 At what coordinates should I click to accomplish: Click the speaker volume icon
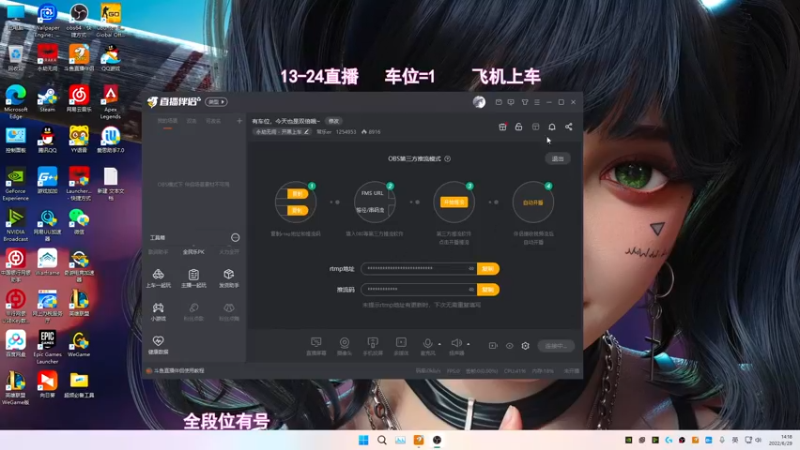[x=456, y=343]
